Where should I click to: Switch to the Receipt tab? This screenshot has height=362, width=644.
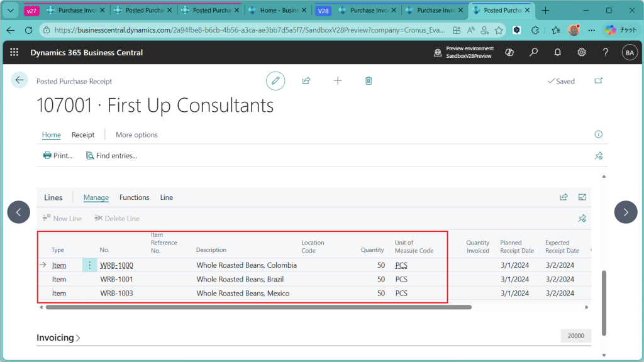tap(83, 134)
